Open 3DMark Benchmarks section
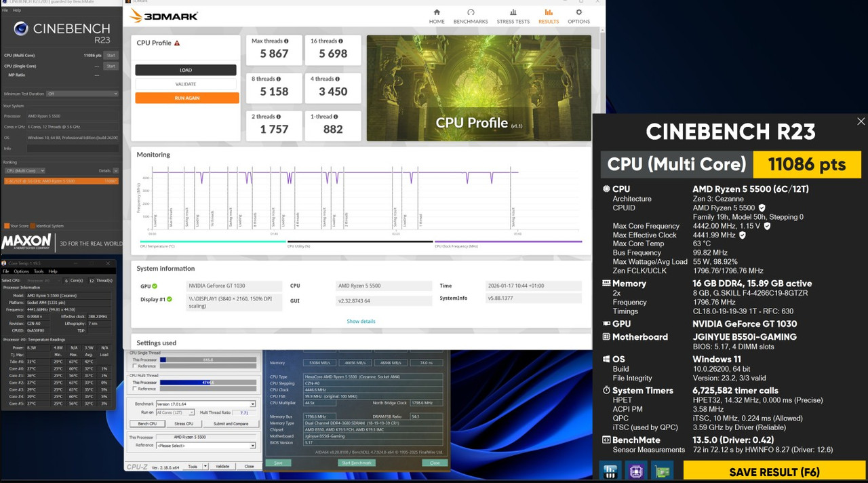The height and width of the screenshot is (483, 868). point(471,16)
